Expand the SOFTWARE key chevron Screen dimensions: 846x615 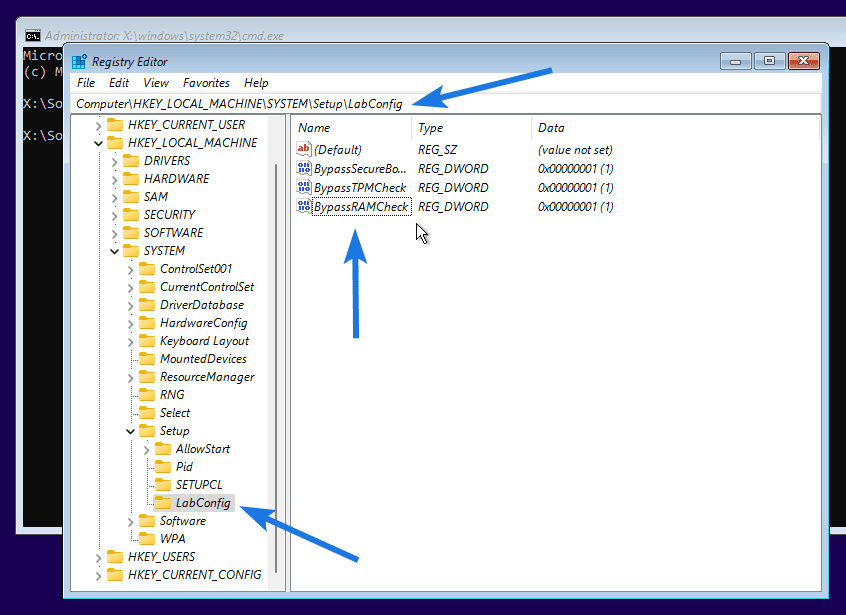pos(114,233)
